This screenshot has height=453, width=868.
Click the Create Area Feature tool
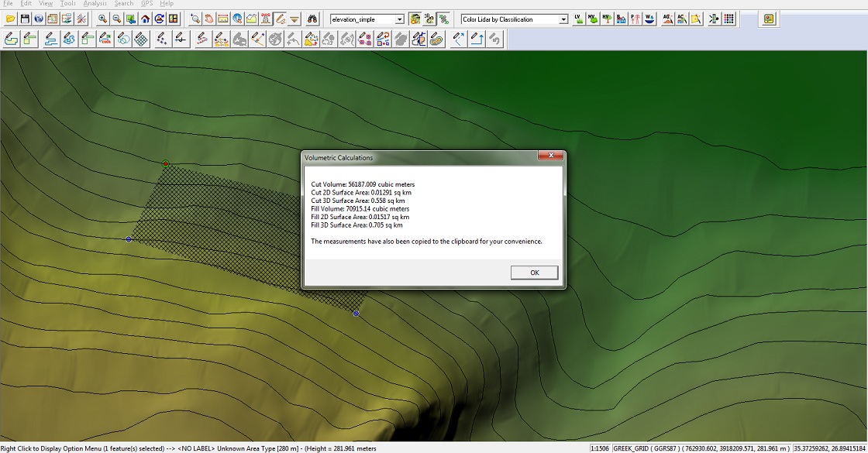coord(12,38)
